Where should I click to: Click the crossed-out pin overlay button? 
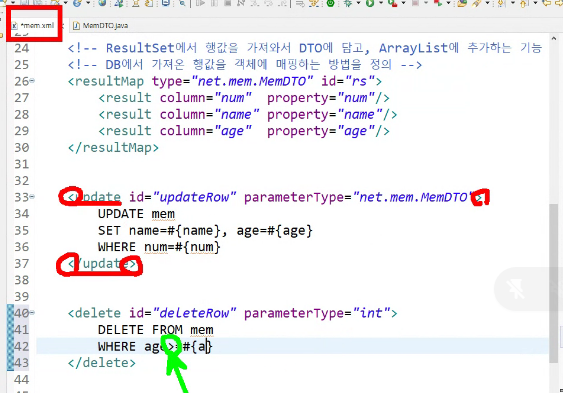[516, 289]
